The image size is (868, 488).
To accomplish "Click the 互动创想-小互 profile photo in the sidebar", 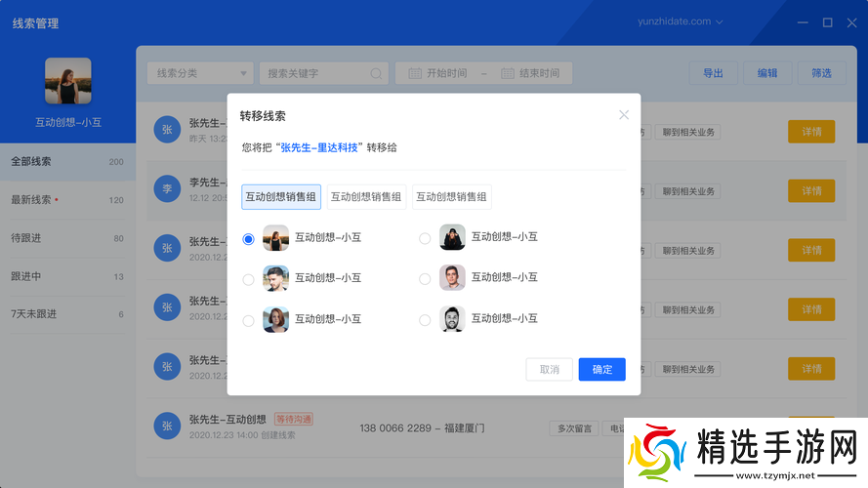I will point(68,81).
